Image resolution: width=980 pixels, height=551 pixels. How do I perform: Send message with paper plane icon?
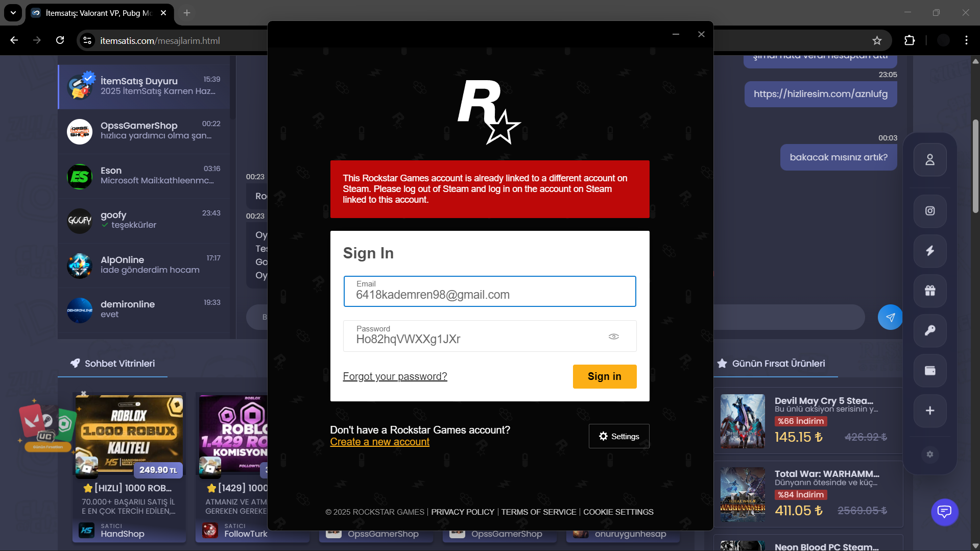click(890, 318)
